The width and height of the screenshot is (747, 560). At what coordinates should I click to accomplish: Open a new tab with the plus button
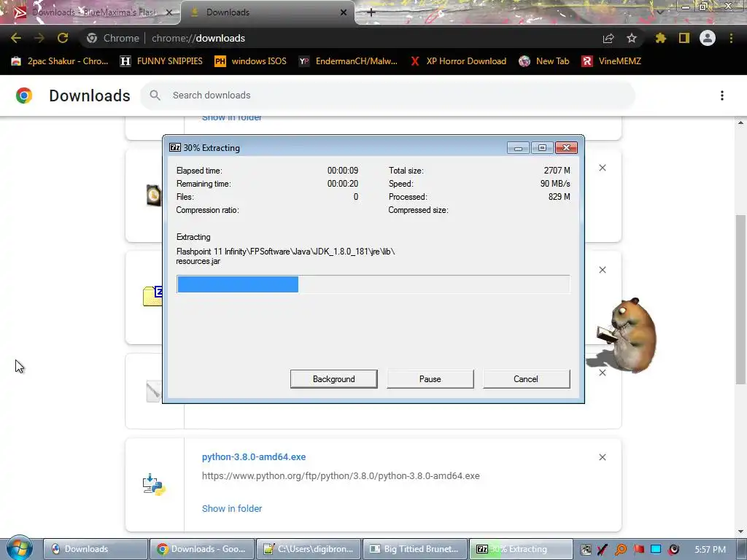coord(371,12)
